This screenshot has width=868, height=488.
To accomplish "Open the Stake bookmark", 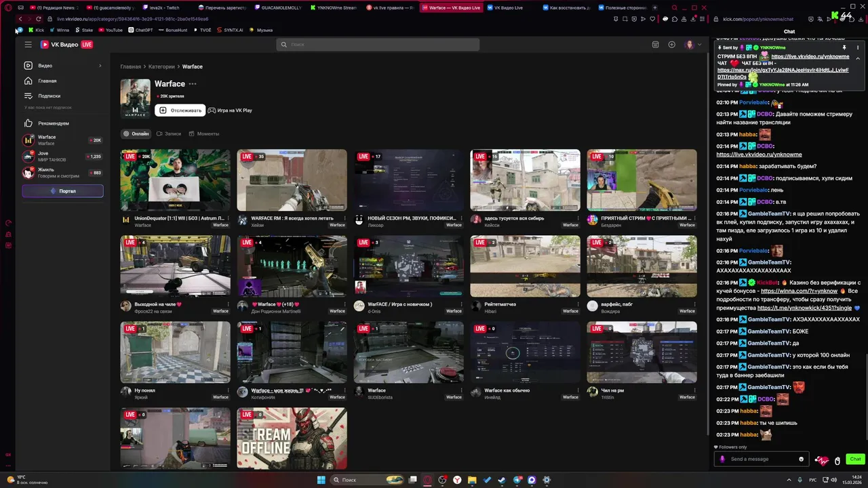I will [x=83, y=30].
